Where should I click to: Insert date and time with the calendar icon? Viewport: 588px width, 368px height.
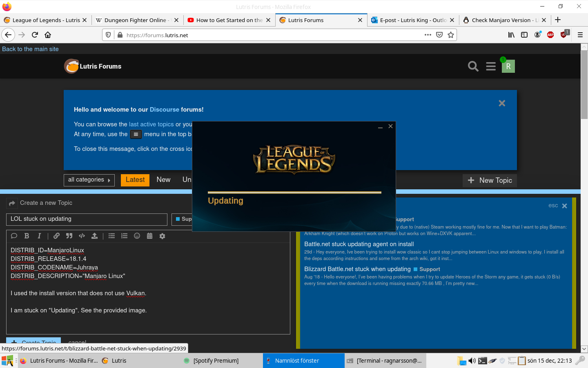pos(149,236)
